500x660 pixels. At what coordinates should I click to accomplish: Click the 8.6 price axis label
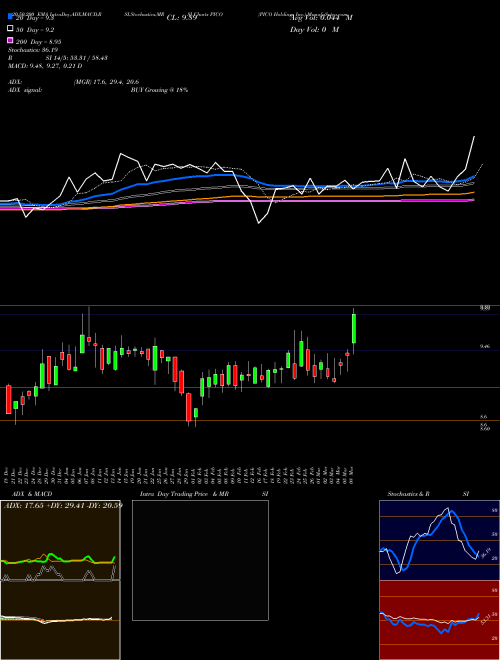tap(484, 417)
